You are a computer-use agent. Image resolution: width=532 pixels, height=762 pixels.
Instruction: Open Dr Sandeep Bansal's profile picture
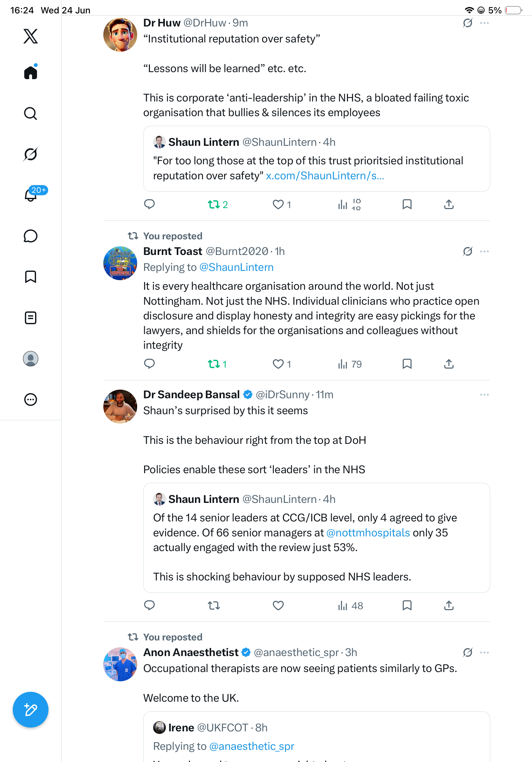tap(120, 407)
